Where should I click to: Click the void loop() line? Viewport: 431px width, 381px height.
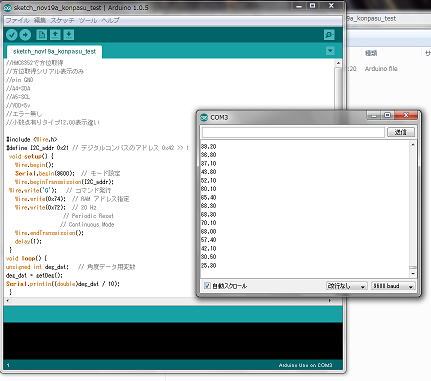click(27, 258)
